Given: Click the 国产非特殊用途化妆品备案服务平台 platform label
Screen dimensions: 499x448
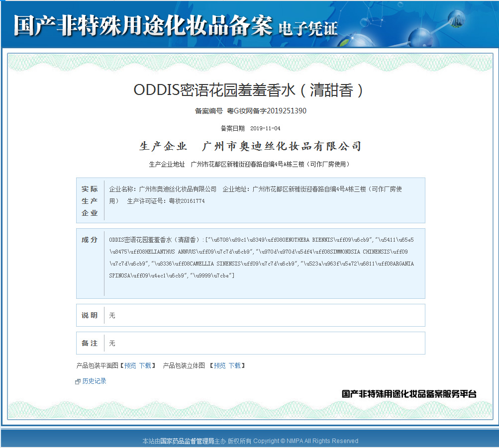Looking at the screenshot, I should point(409,394).
